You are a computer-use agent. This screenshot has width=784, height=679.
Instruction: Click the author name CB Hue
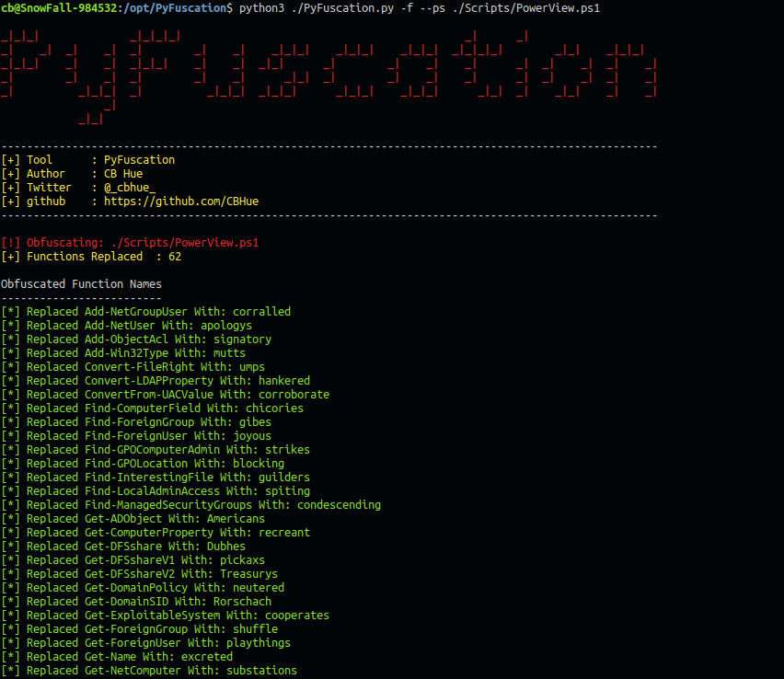(123, 174)
